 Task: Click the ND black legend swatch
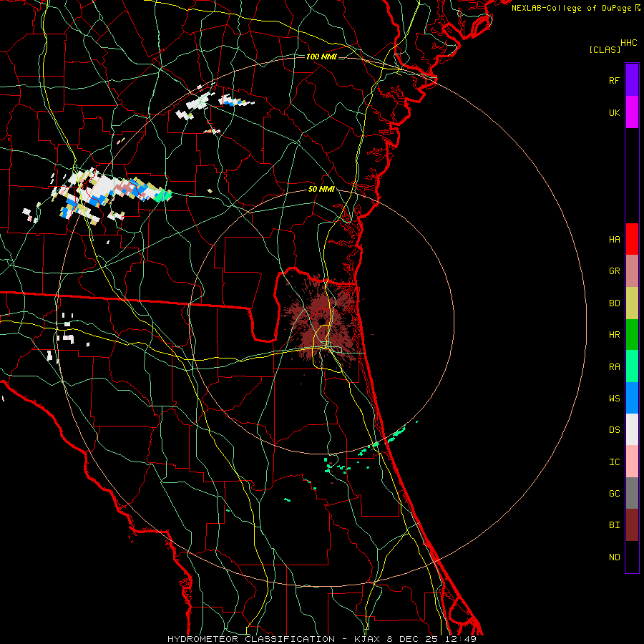tap(632, 557)
